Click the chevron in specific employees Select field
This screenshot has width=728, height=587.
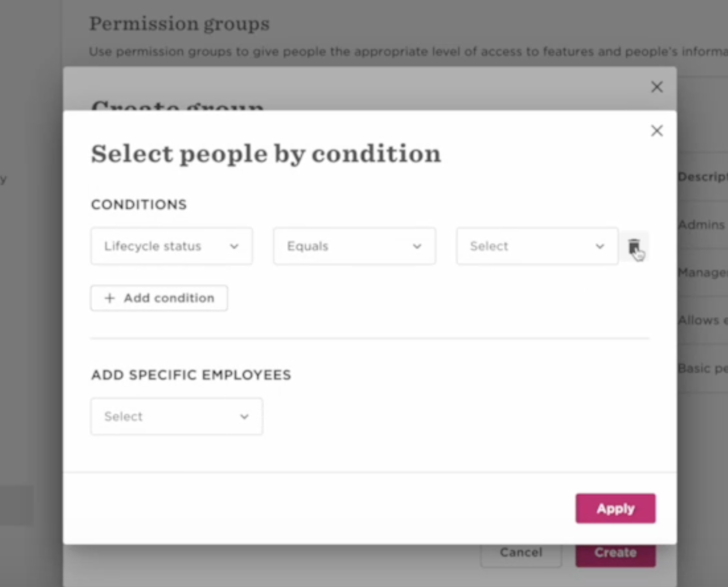tap(244, 416)
